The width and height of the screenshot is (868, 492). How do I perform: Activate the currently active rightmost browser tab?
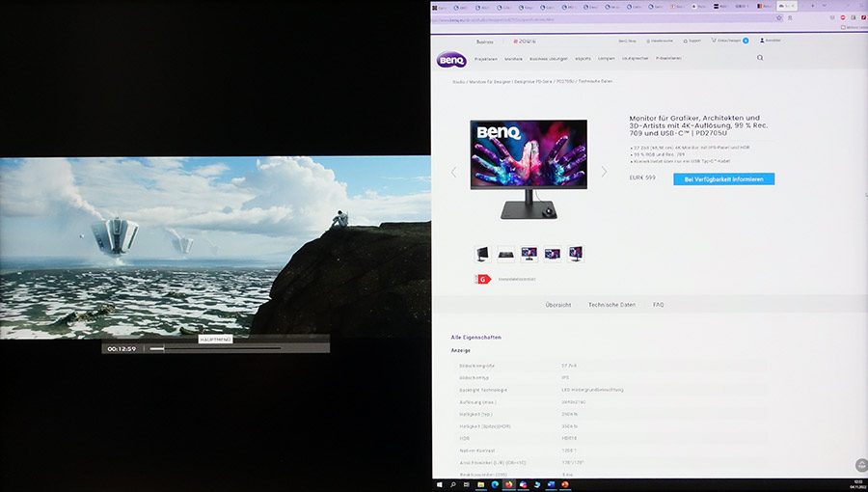coord(787,6)
